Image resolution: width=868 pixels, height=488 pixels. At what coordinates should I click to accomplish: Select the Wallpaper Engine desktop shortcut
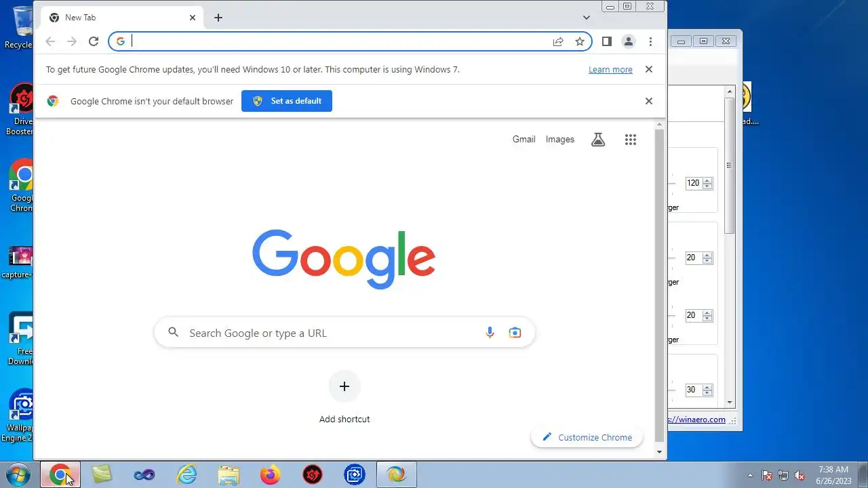click(19, 415)
